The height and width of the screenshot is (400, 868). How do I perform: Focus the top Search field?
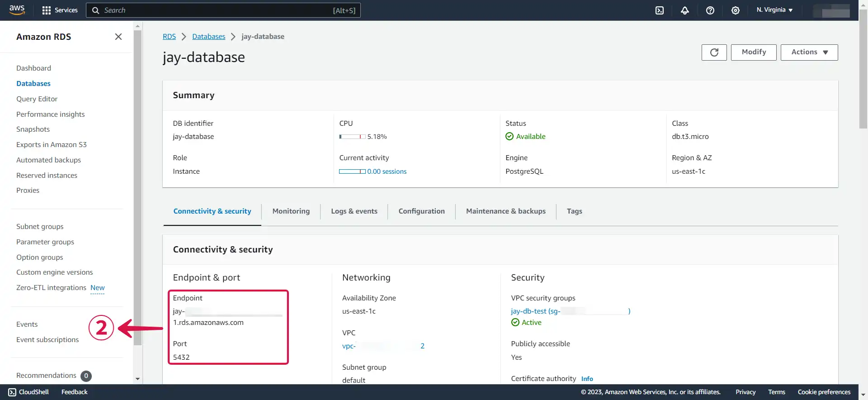tap(223, 10)
